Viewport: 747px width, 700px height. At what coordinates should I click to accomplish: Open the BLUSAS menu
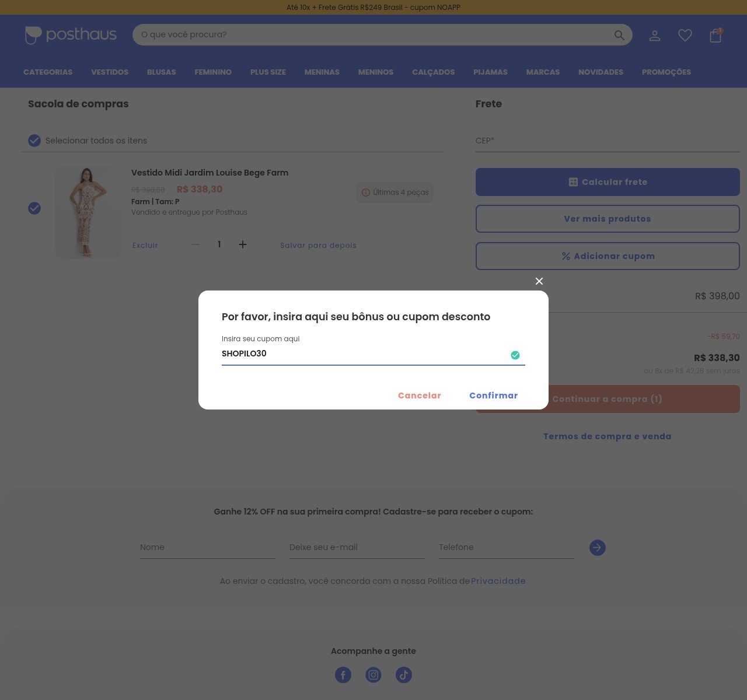pos(162,72)
